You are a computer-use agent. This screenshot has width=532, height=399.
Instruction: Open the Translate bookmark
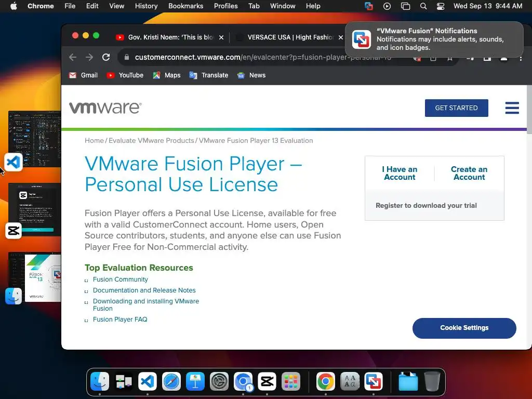tap(209, 75)
